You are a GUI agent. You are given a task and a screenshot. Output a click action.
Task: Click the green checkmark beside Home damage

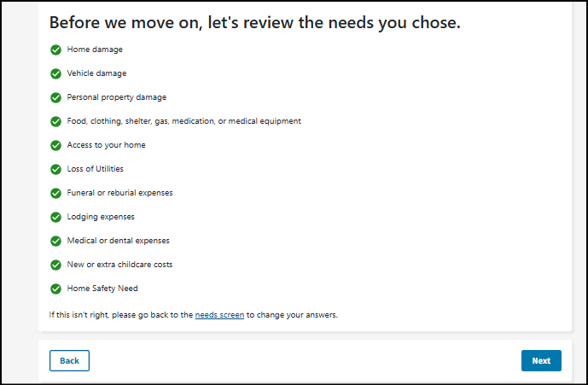[55, 50]
